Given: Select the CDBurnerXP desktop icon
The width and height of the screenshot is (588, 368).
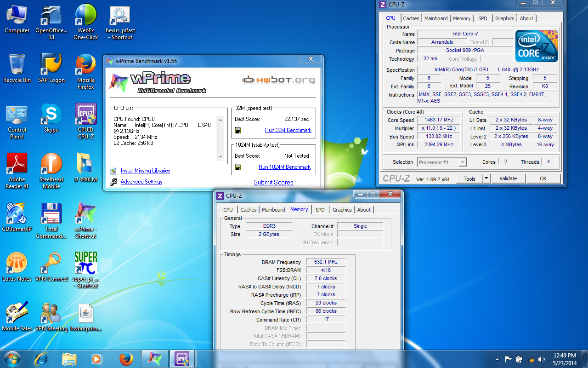Looking at the screenshot, I should 17,218.
